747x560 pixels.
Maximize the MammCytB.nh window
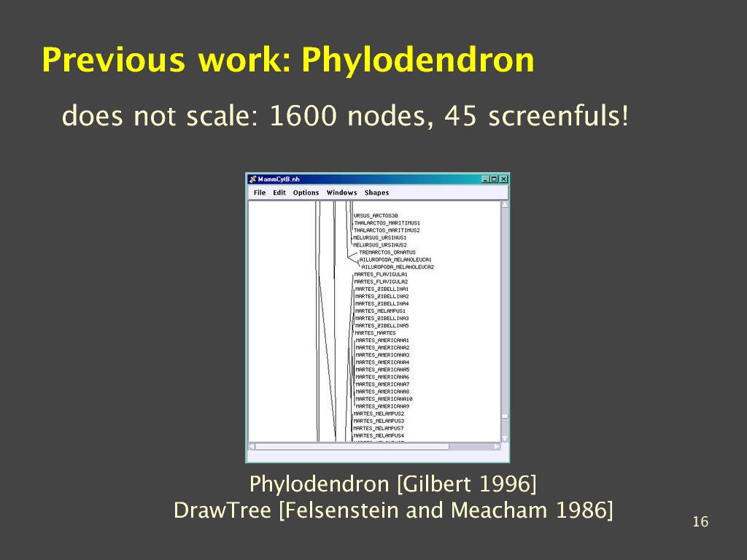494,179
